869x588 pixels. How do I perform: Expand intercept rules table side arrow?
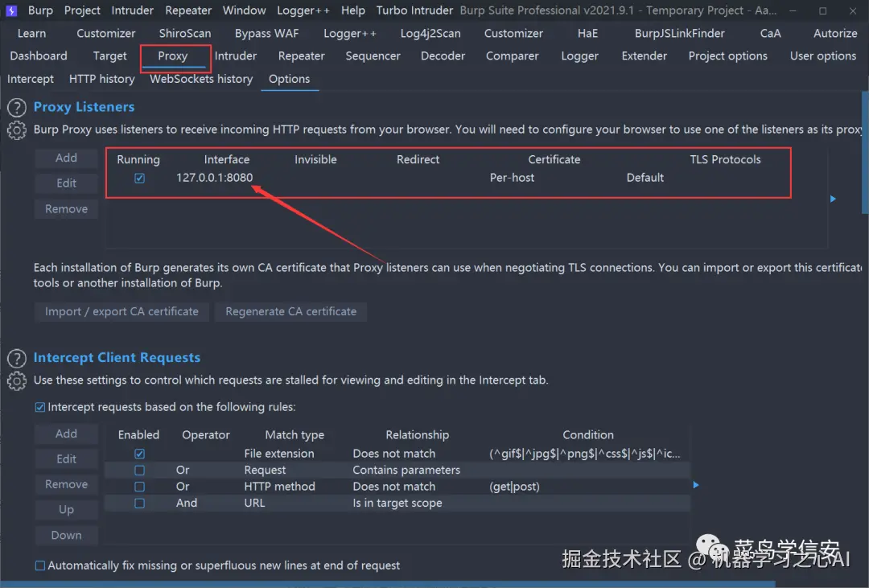point(696,485)
